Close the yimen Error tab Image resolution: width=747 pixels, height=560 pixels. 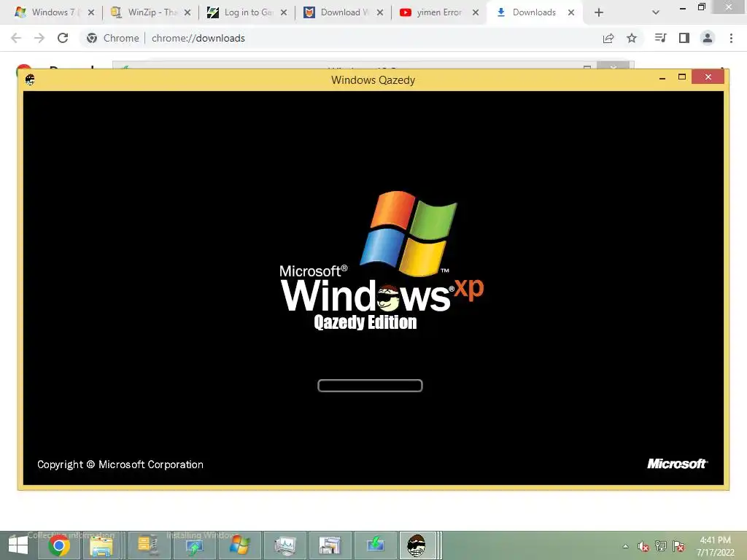(x=476, y=12)
